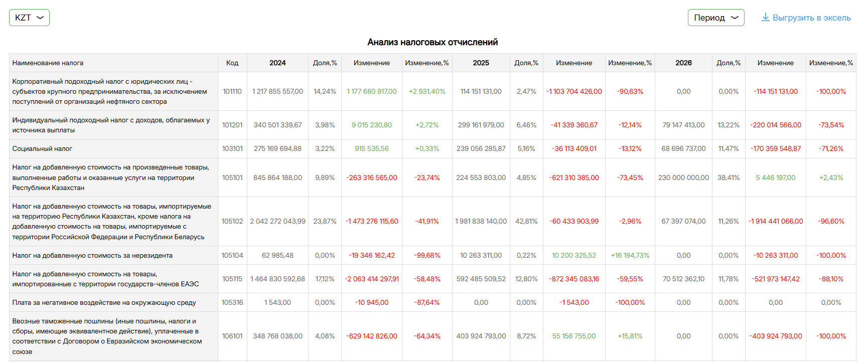Click the Выгрузить в эксель link
This screenshot has width=868, height=362.
(x=811, y=18)
